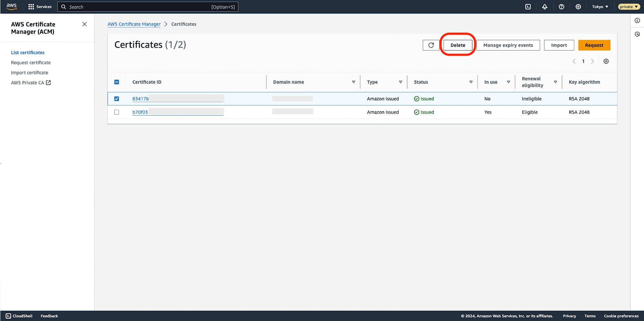Open Cookie preferences in footer
644x321 pixels.
(621, 316)
